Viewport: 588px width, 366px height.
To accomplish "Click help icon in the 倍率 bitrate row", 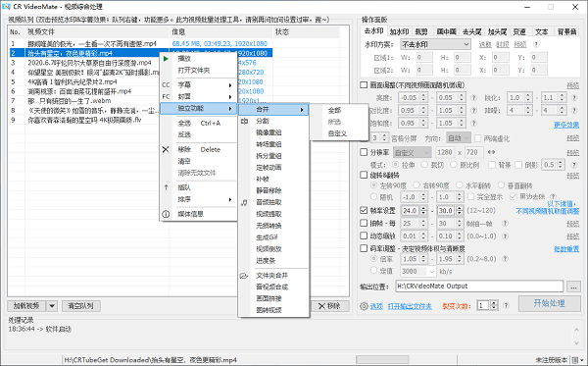I will coord(505,259).
